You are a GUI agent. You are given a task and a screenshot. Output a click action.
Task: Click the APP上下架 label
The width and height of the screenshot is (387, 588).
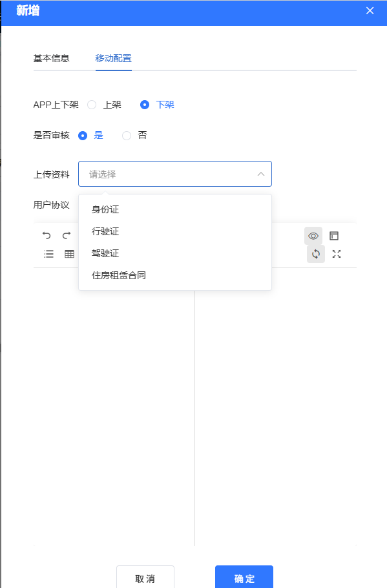tap(56, 105)
